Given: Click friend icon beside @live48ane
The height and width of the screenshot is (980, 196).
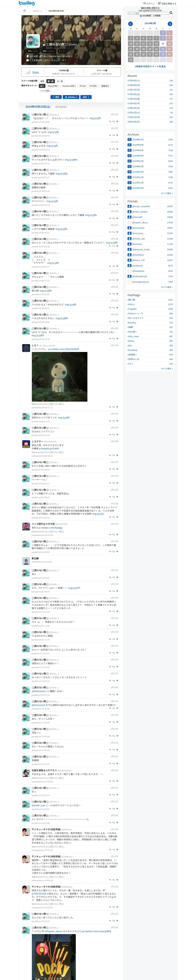Looking at the screenshot, I should [129, 255].
